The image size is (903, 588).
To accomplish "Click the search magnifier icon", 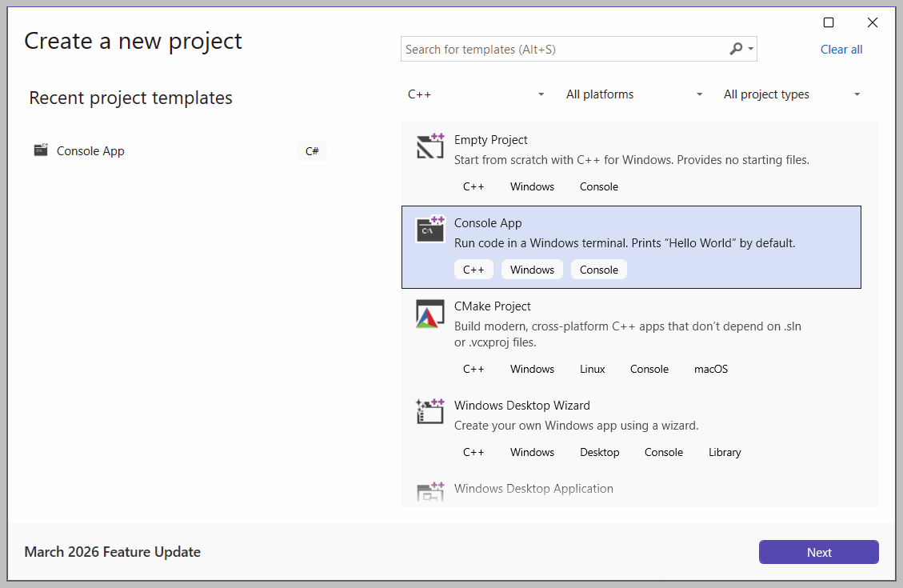I will coord(736,49).
